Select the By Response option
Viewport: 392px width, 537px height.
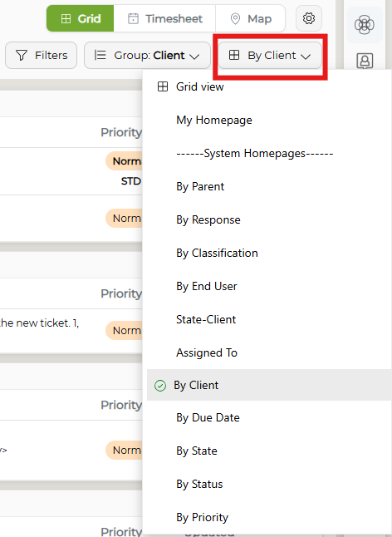pyautogui.click(x=208, y=219)
